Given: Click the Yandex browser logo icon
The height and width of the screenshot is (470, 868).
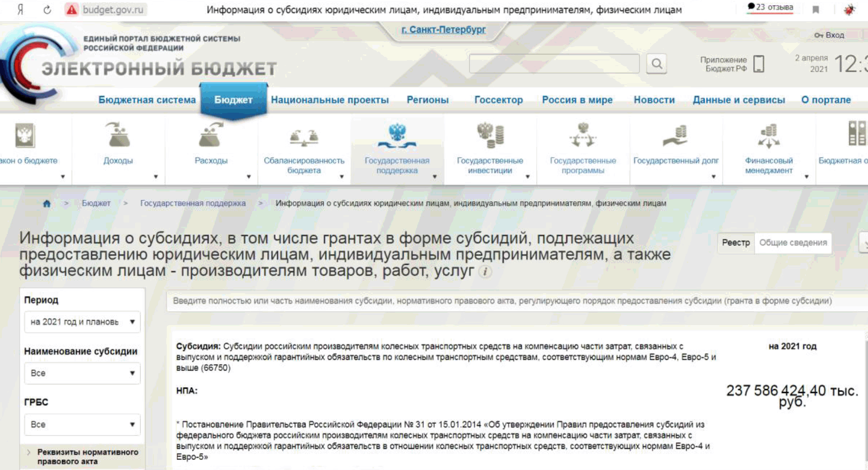Looking at the screenshot, I should coord(20,10).
